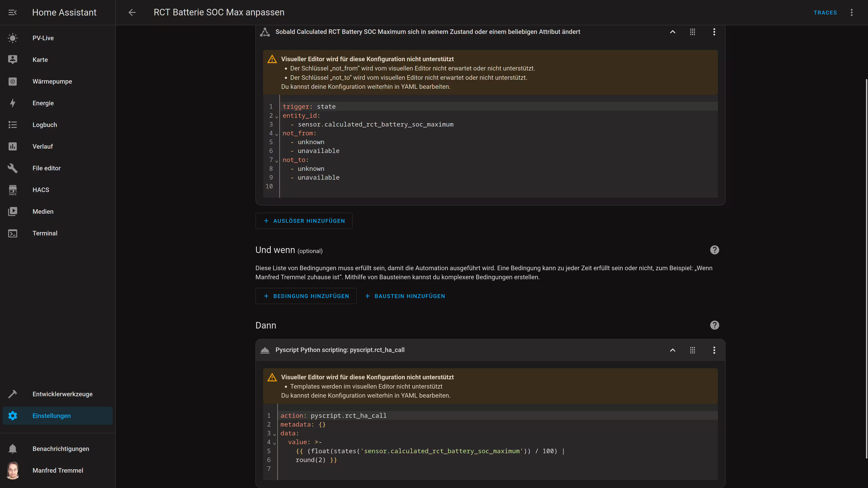
Task: Click the trigger warning triangle icon
Action: (x=272, y=59)
